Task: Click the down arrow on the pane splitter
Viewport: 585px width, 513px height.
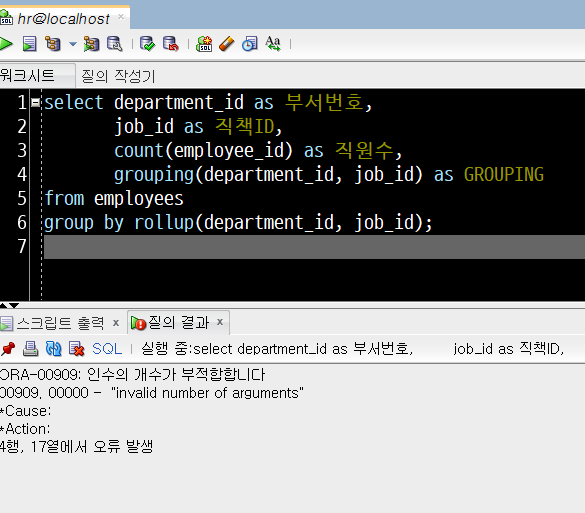Action: coord(13,306)
